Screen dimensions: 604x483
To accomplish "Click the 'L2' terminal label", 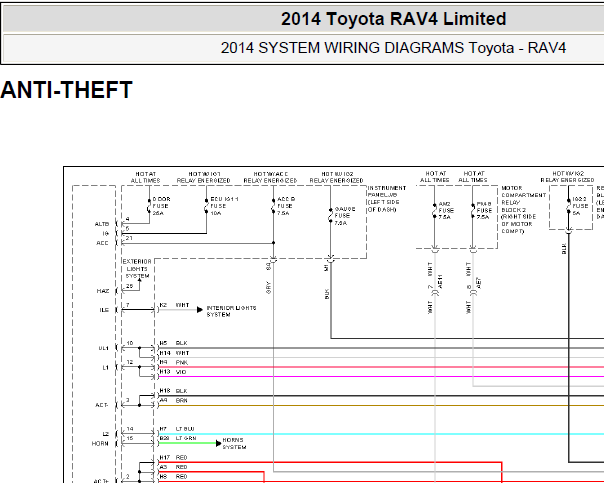I will click(106, 434).
